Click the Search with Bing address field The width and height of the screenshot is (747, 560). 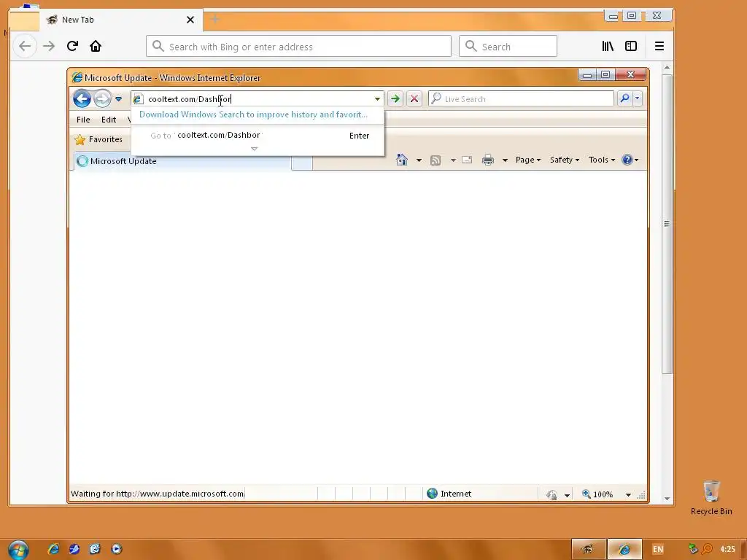[298, 46]
